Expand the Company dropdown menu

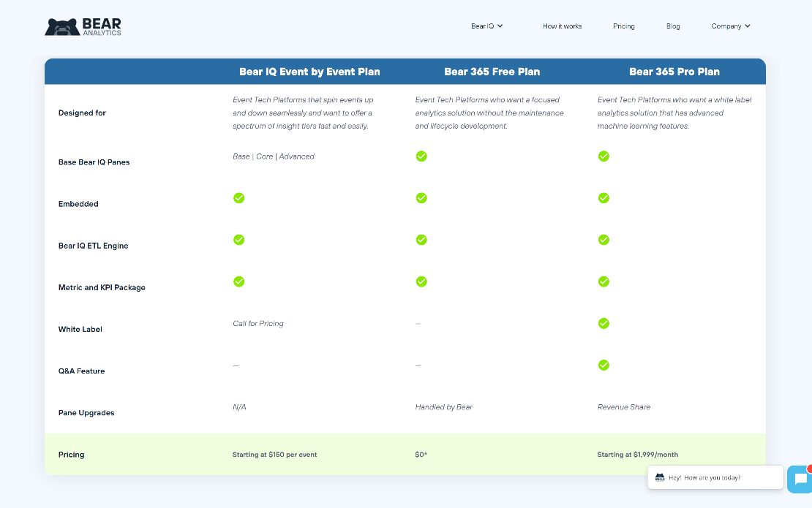[x=731, y=26]
